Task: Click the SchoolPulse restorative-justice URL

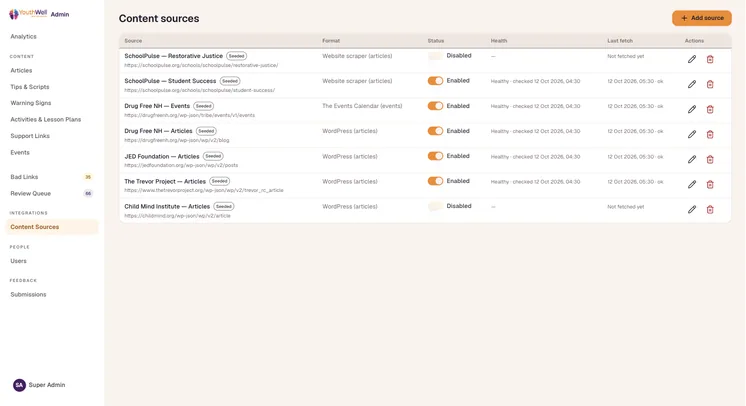Action: 201,65
